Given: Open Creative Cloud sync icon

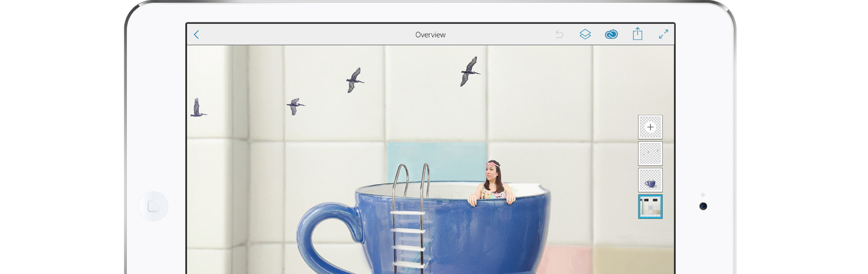Looking at the screenshot, I should (x=611, y=34).
